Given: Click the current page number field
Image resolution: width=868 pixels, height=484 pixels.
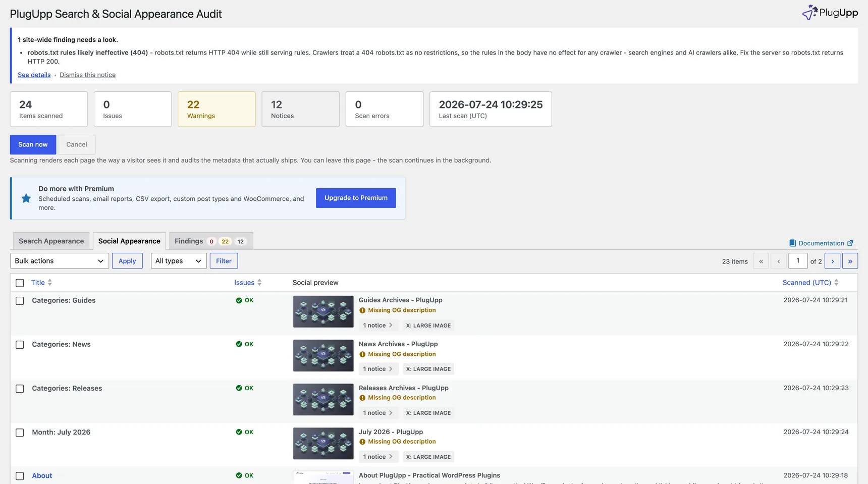Looking at the screenshot, I should click(798, 261).
